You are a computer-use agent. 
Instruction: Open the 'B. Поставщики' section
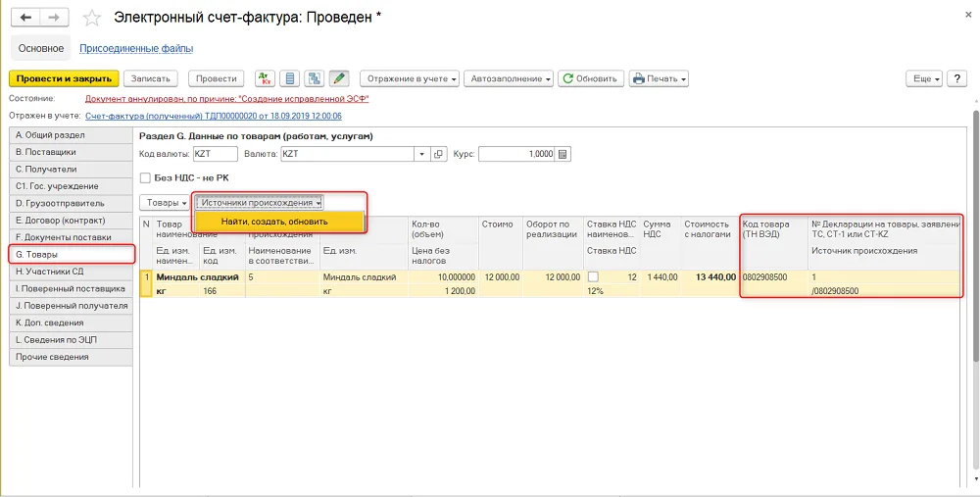71,152
